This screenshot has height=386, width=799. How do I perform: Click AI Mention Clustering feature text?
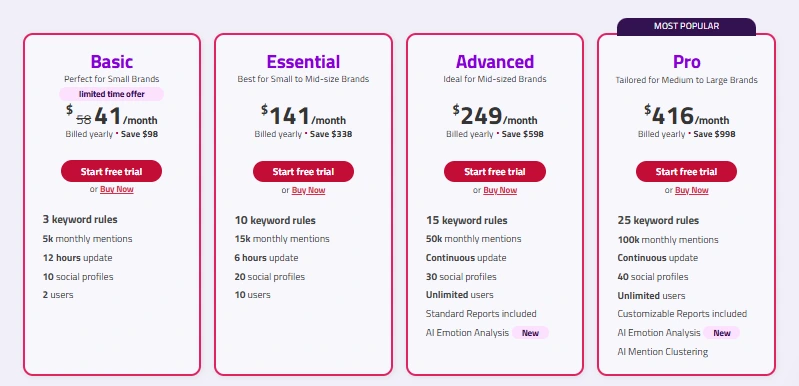662,351
